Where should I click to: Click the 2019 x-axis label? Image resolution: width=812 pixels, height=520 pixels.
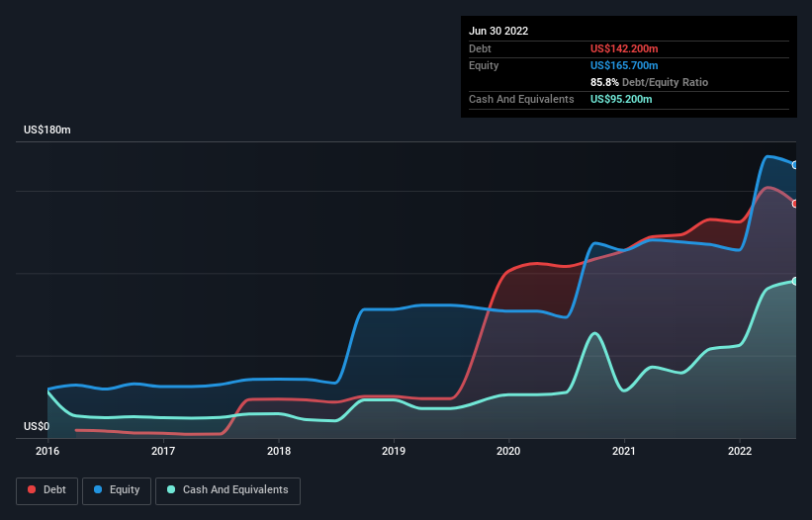[394, 451]
